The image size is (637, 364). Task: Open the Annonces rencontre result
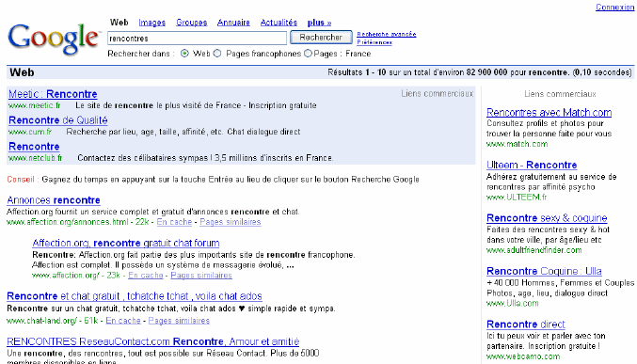54,200
